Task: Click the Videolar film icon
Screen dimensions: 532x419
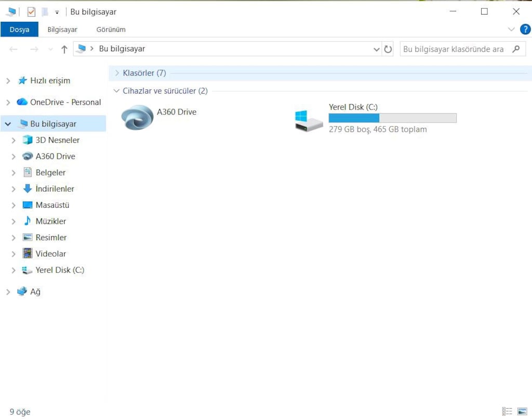Action: (x=28, y=254)
